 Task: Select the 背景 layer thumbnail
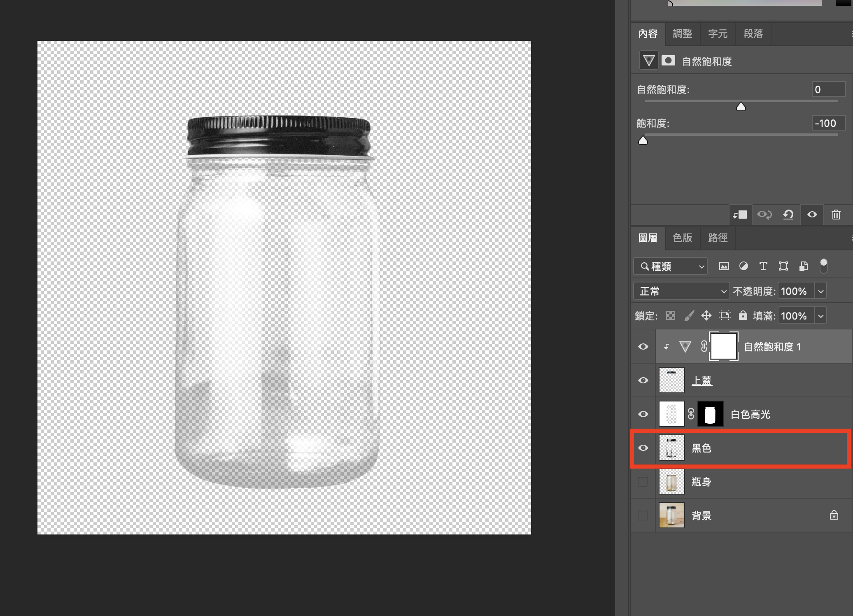[672, 516]
